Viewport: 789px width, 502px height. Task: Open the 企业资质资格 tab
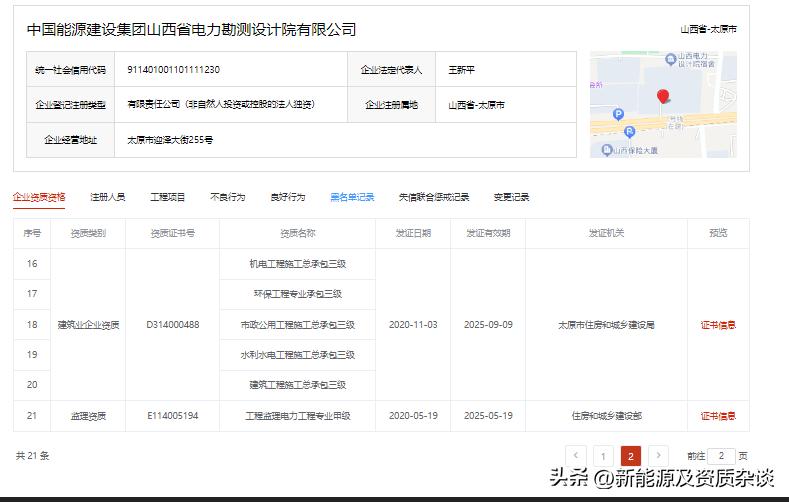point(39,197)
